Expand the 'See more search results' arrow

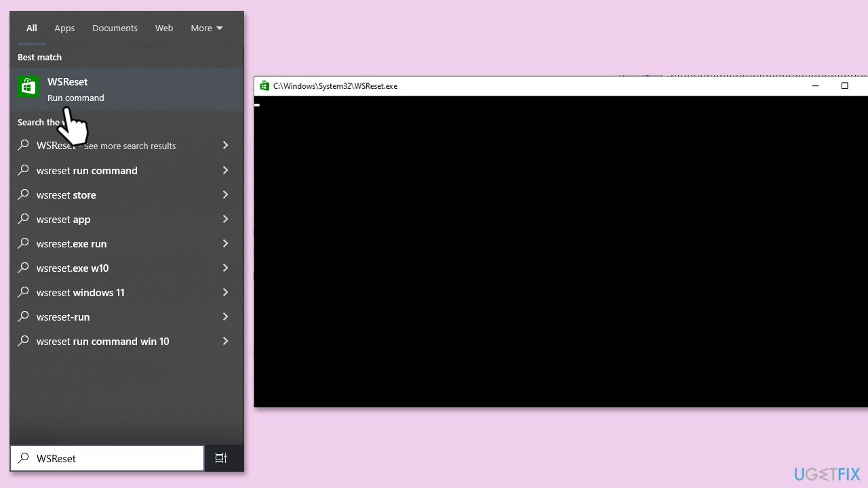225,146
